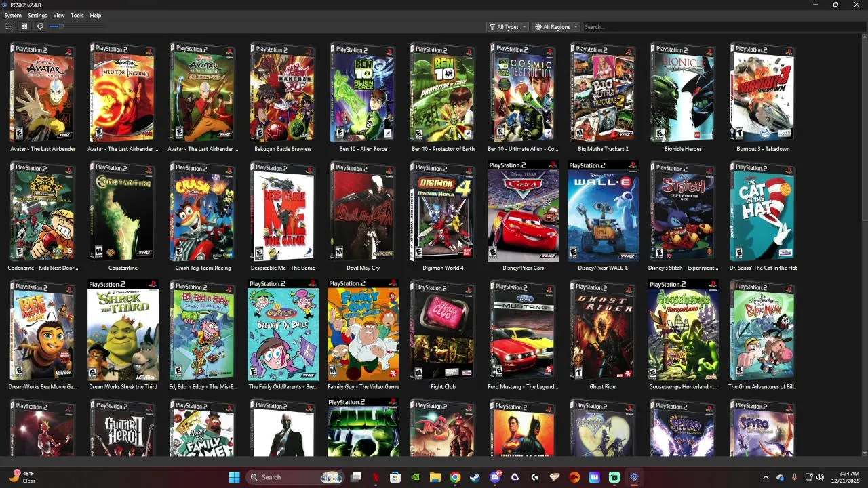The height and width of the screenshot is (488, 868).
Task: Select Disney's Stitch Experiment cover
Action: click(x=683, y=211)
